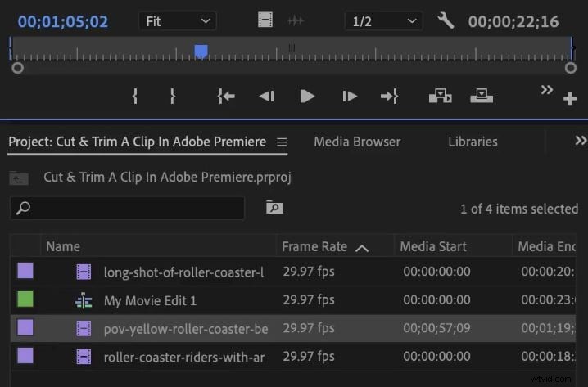
Task: Click the Insert edit button
Action: [441, 96]
